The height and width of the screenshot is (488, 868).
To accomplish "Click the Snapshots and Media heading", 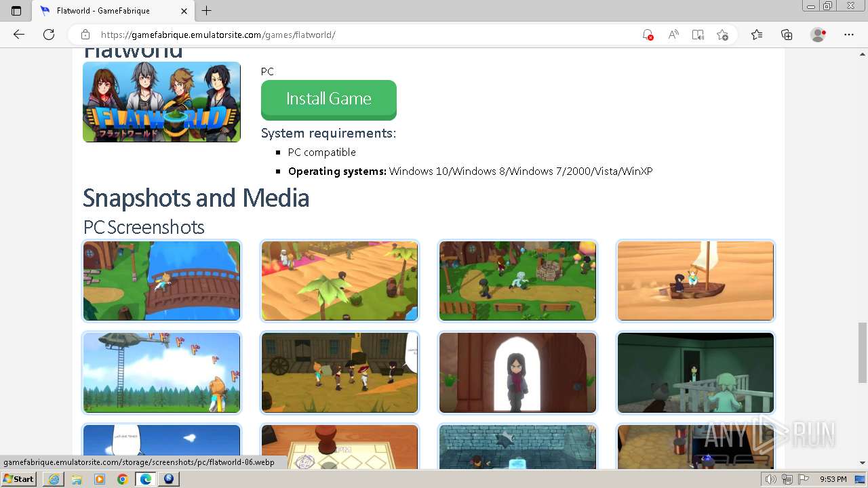I will 196,198.
